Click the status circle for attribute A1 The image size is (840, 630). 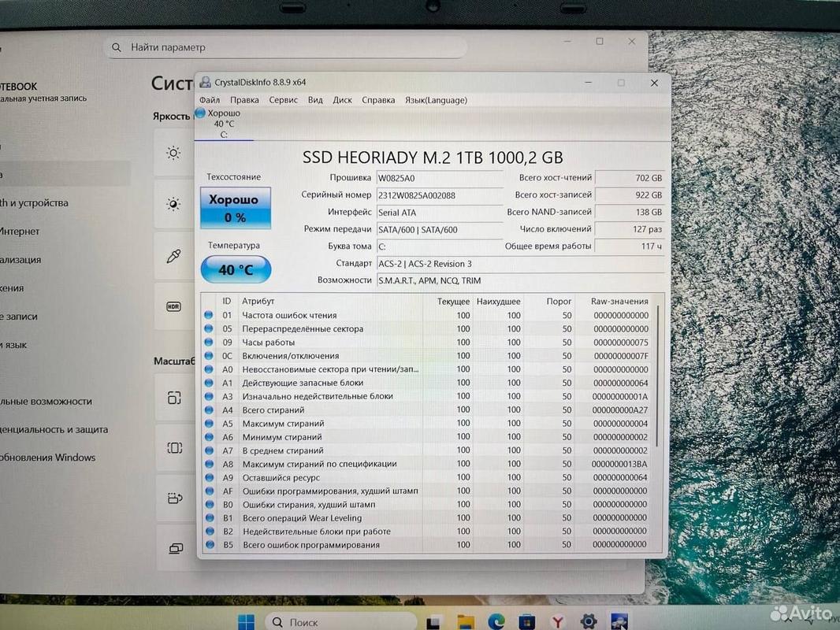click(x=209, y=383)
